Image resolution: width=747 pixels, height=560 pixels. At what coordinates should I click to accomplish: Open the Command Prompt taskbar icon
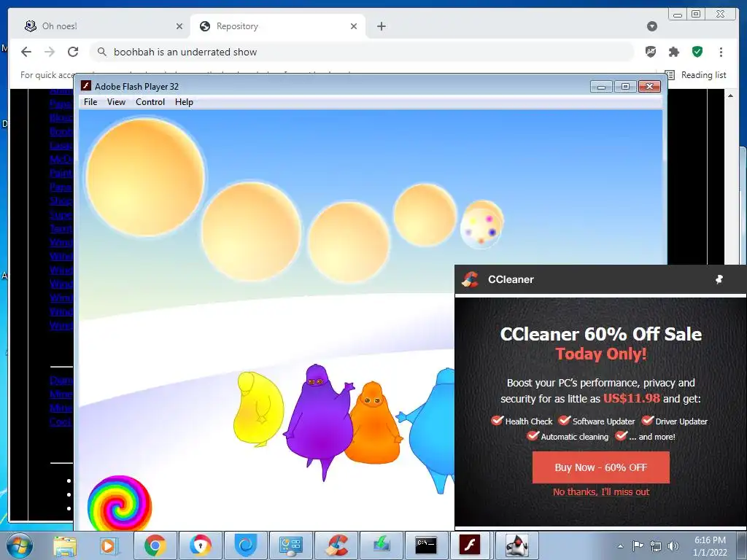pyautogui.click(x=426, y=545)
